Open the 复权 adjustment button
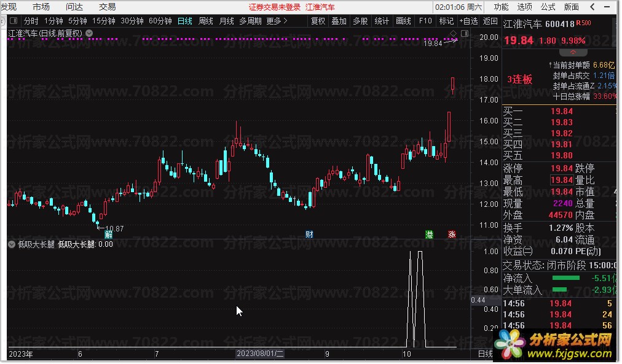 click(318, 21)
